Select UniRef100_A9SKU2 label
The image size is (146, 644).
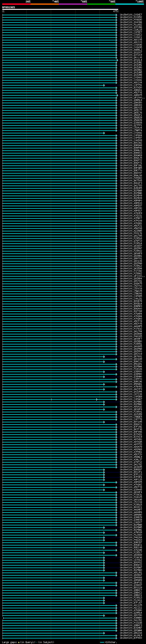131,407
